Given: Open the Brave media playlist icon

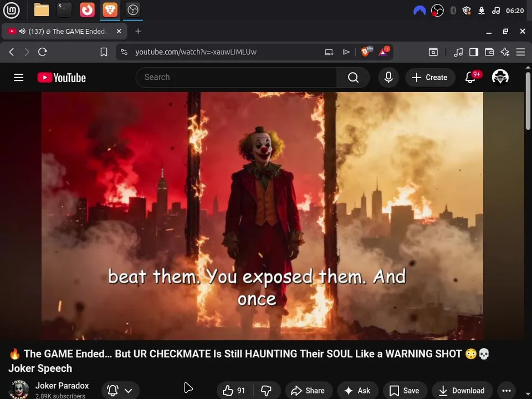Looking at the screenshot, I should click(x=458, y=52).
